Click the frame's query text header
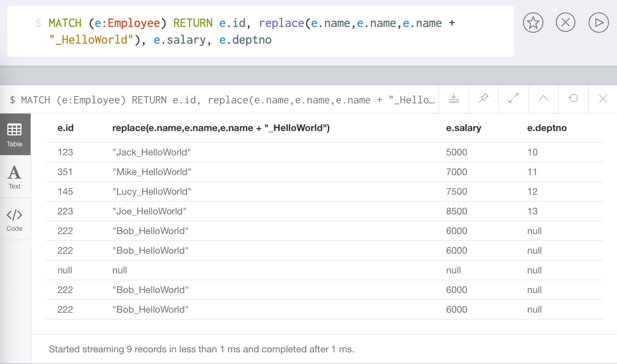 coord(222,100)
